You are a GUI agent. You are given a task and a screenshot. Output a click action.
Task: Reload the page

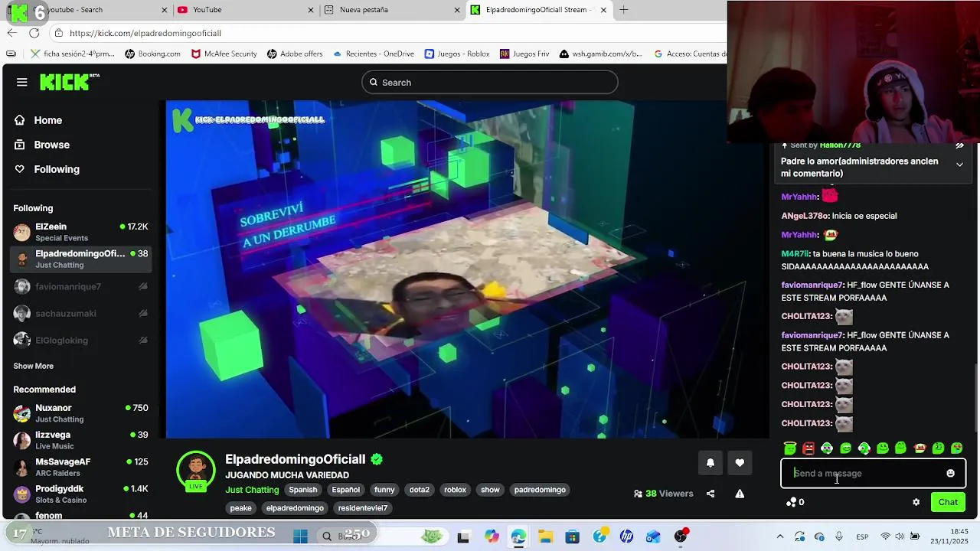(x=34, y=33)
